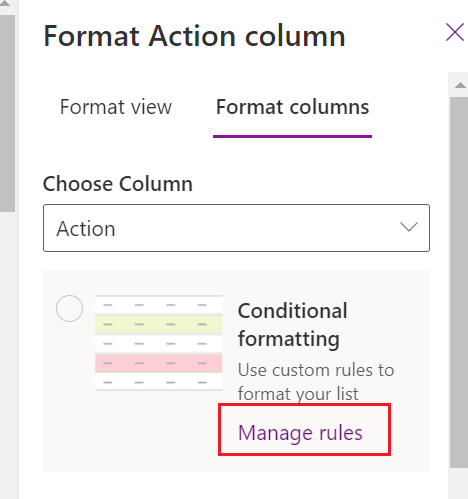The width and height of the screenshot is (468, 499).
Task: Click the panel scrollbar up arrow
Action: click(460, 85)
